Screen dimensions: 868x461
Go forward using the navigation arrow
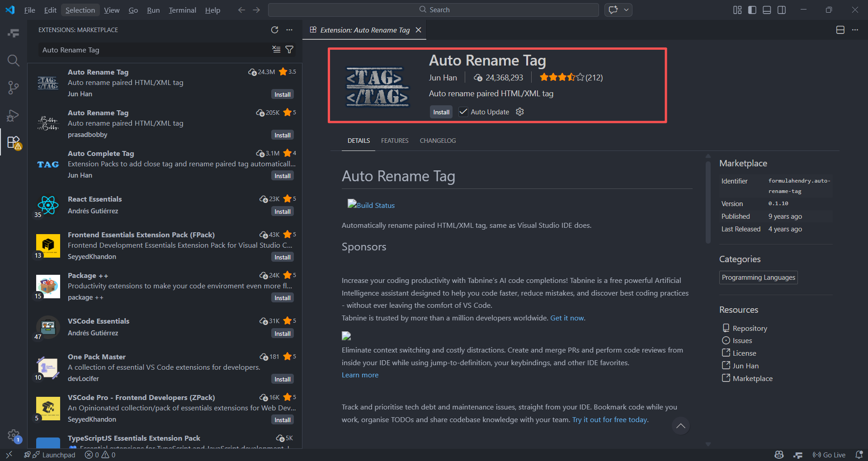click(x=256, y=10)
